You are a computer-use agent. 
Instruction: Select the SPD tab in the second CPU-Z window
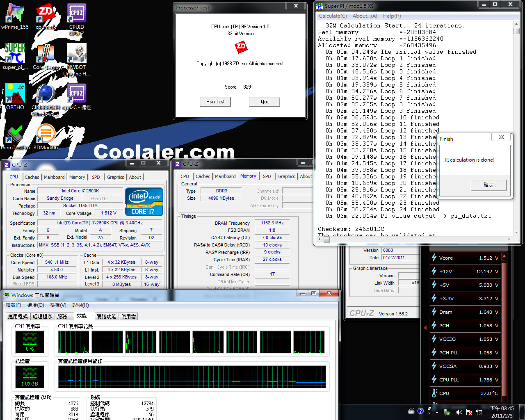point(267,176)
